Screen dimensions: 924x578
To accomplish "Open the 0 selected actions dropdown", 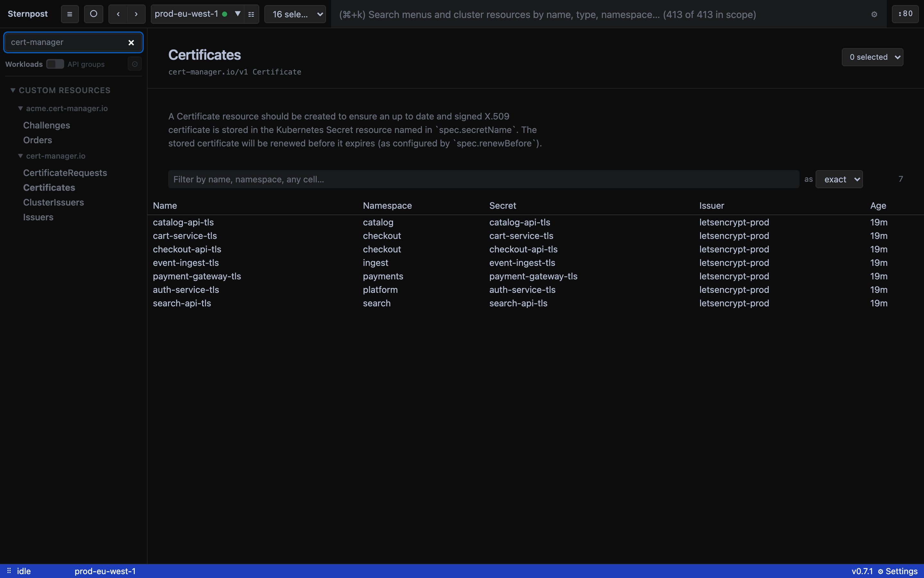I will 872,57.
